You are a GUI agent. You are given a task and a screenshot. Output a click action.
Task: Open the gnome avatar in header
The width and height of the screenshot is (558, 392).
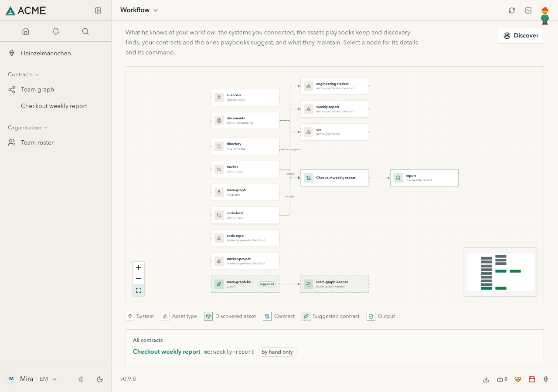(545, 16)
